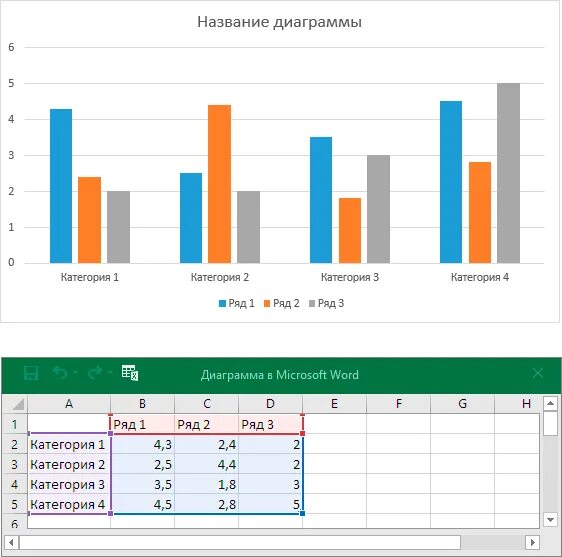Screen dimensions: 562x557
Task: Click the "Категория 1" axis label in chart
Action: [x=90, y=277]
